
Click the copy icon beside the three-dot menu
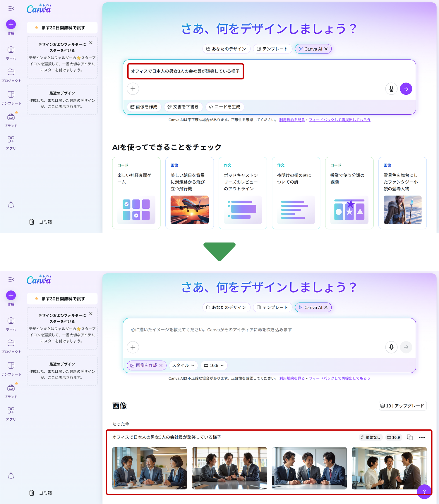point(410,437)
